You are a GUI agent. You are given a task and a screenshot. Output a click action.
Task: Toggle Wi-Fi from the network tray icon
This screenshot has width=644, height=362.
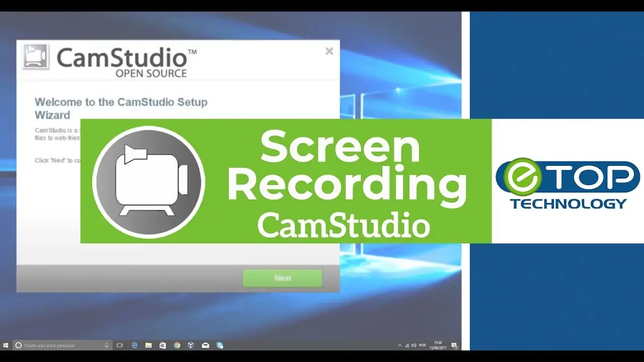(408, 345)
